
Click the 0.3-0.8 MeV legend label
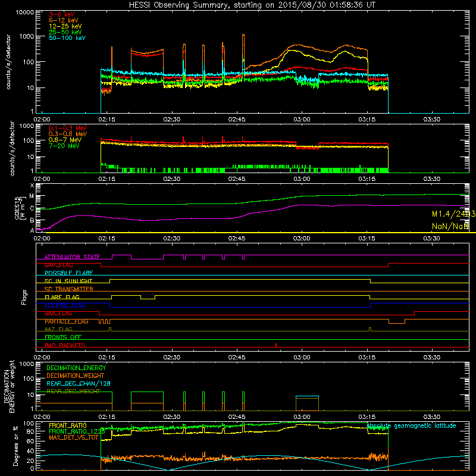[x=68, y=134]
